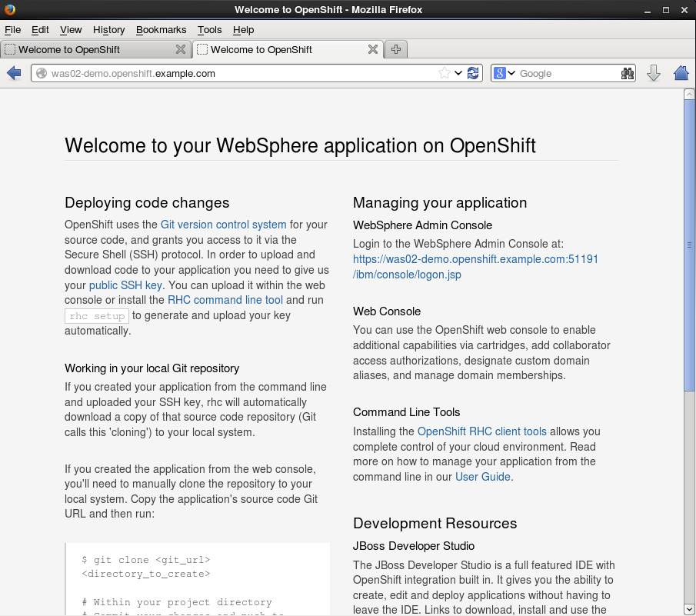Click the scrollbar up arrow

(x=689, y=94)
